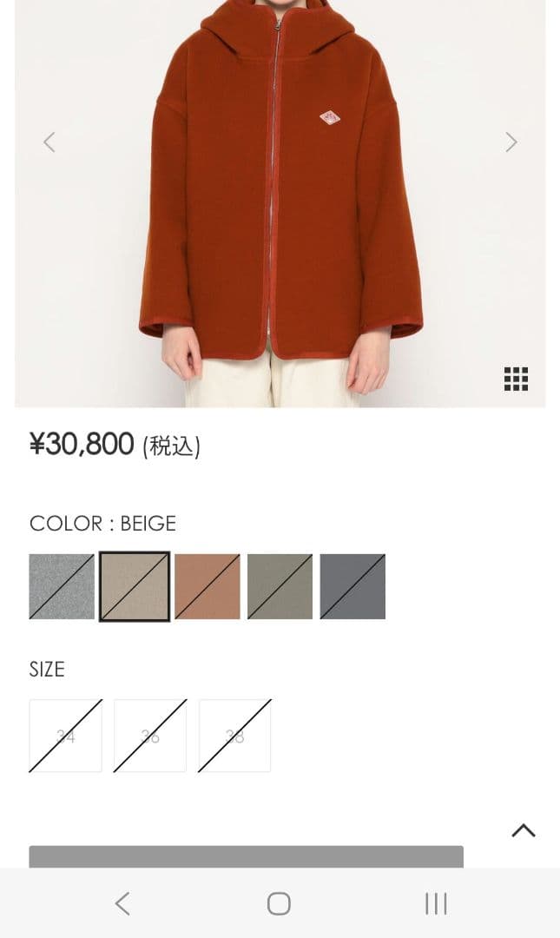The image size is (560, 938).
Task: Tap the Android home button
Action: click(279, 903)
